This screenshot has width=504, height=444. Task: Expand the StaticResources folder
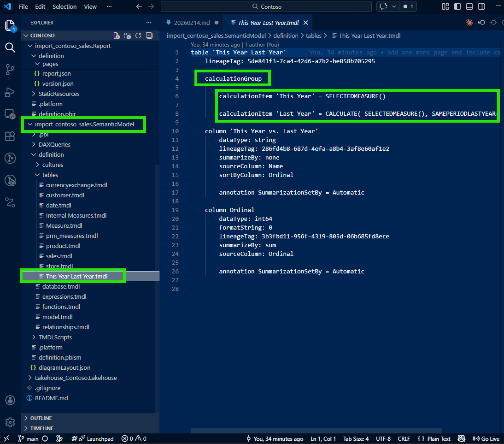coord(59,94)
